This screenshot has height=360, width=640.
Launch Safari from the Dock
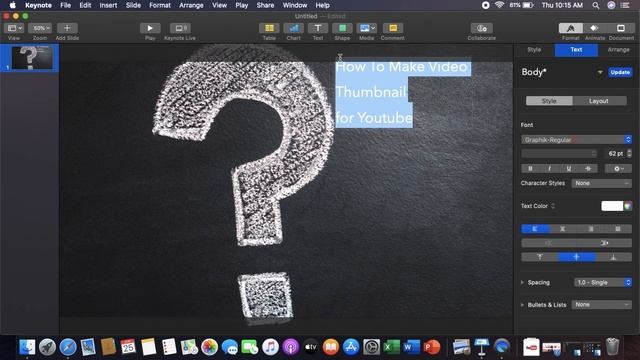(x=68, y=347)
